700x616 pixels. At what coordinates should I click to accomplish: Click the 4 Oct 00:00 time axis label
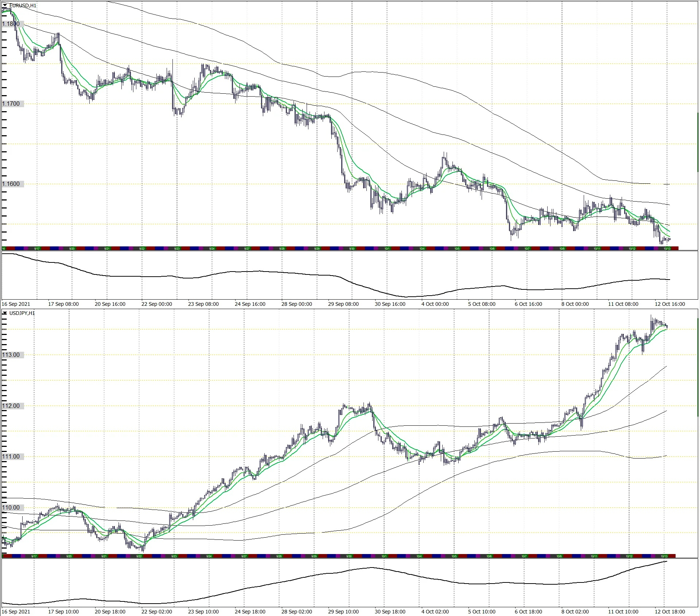(x=435, y=304)
